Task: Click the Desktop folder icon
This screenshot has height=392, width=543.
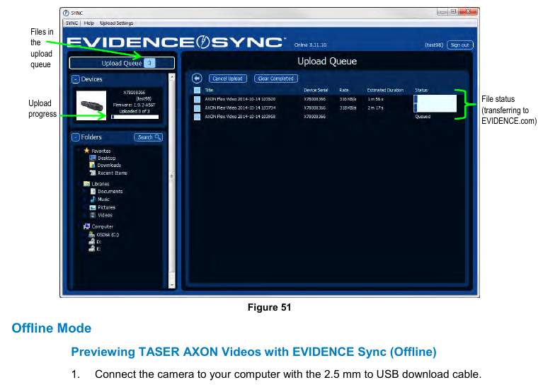Action: pyautogui.click(x=93, y=158)
